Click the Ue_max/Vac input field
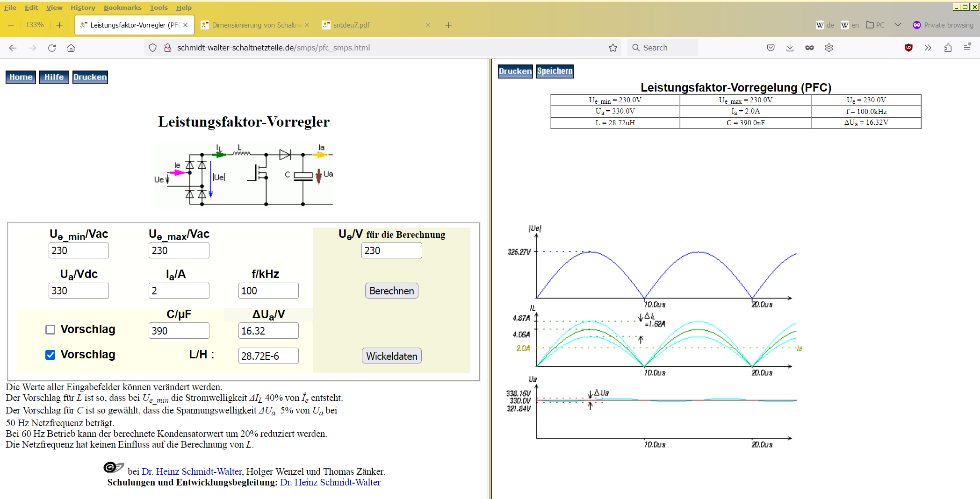Image resolution: width=980 pixels, height=499 pixels. click(179, 250)
